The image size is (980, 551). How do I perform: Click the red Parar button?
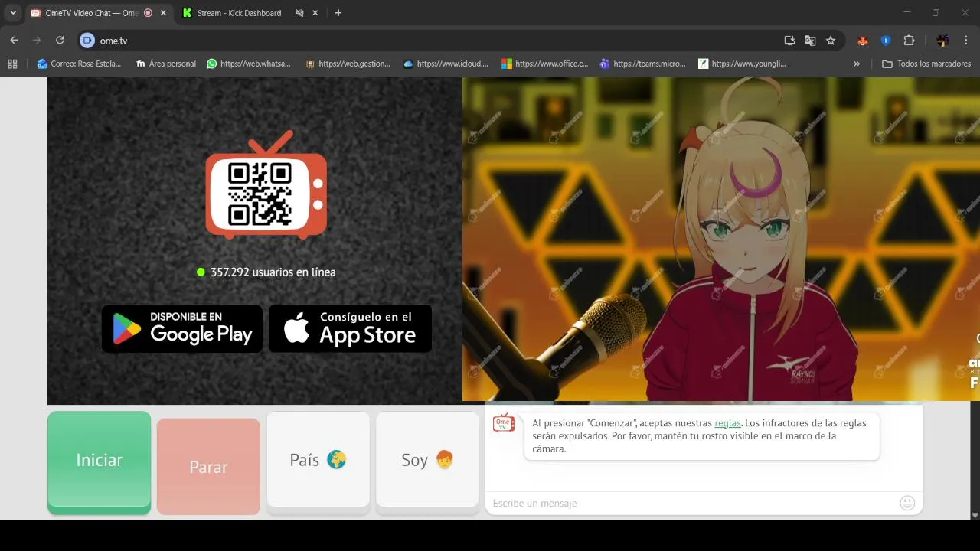(208, 467)
